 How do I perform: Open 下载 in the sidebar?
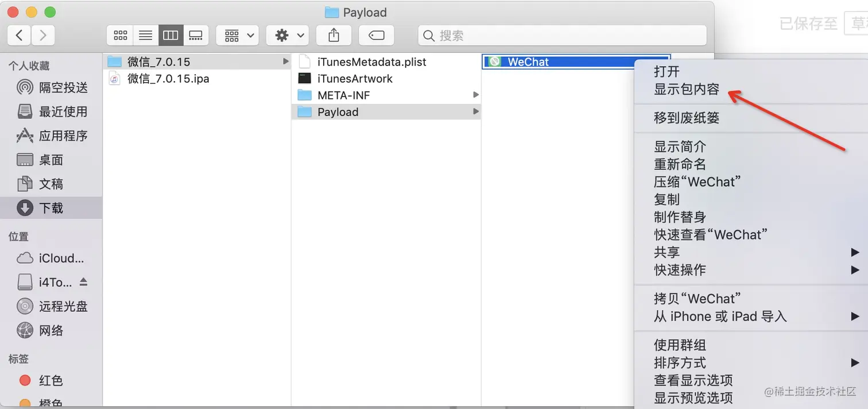tap(52, 208)
